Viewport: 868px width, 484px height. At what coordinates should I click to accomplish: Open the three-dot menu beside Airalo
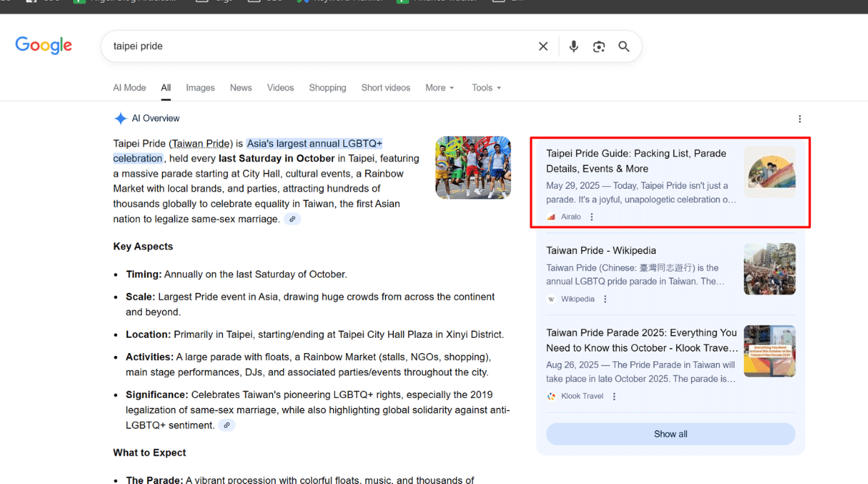[591, 217]
